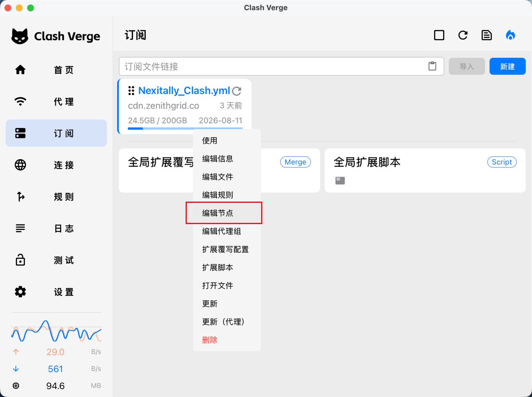Viewport: 532px width, 397px height.
Task: Refresh Nexitally_Clash.yml with its reload icon
Action: point(237,91)
